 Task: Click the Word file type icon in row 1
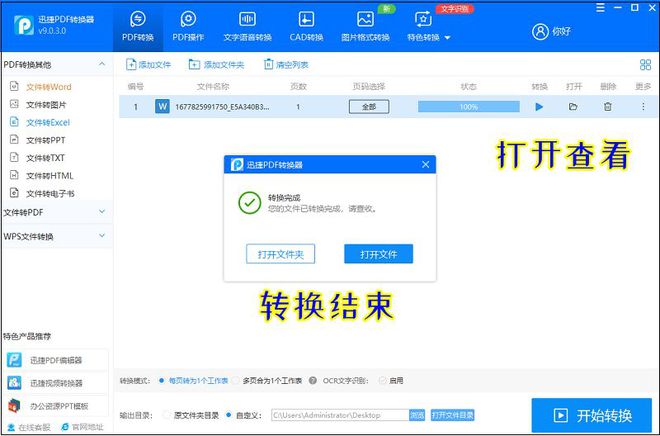tap(162, 106)
